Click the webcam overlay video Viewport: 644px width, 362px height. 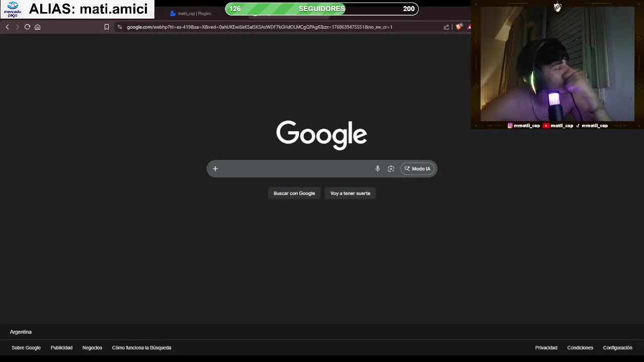[x=557, y=63]
